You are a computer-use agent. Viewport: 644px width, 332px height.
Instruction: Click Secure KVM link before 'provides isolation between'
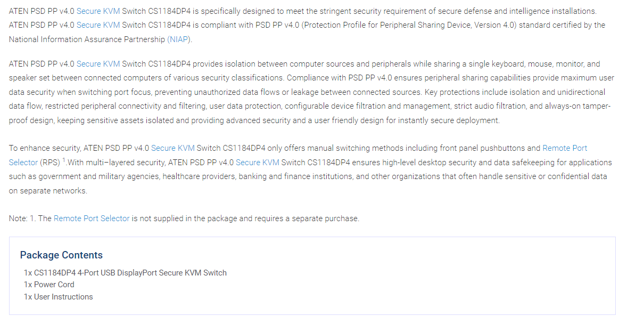(98, 64)
